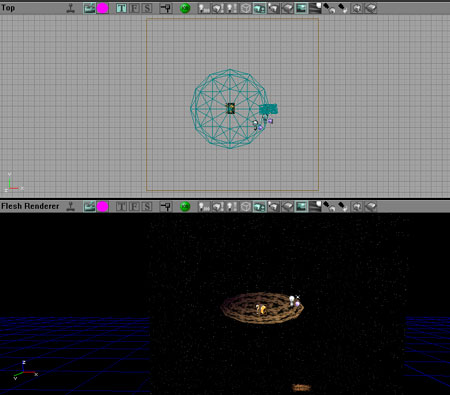Click magenta circle in Top viewport toolbar

point(103,8)
